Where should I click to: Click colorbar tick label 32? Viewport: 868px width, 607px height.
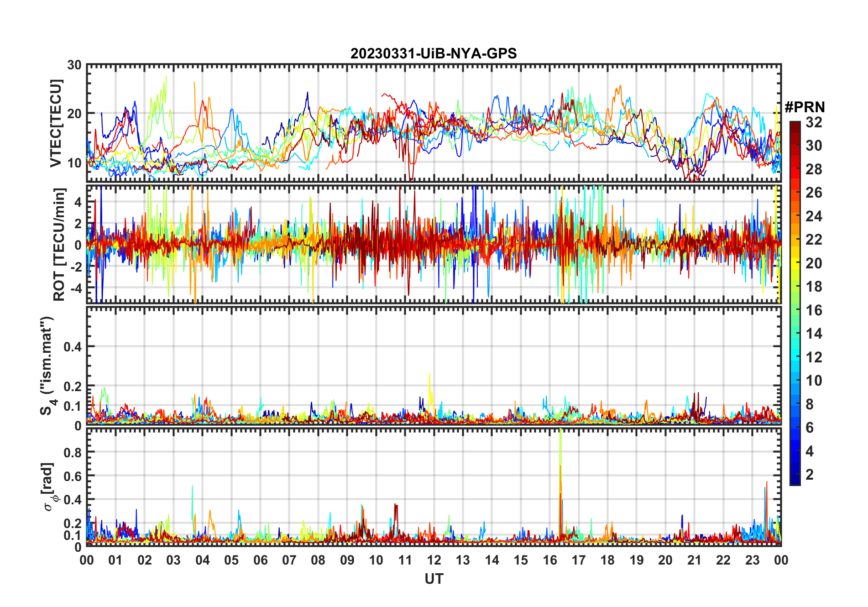[x=814, y=122]
